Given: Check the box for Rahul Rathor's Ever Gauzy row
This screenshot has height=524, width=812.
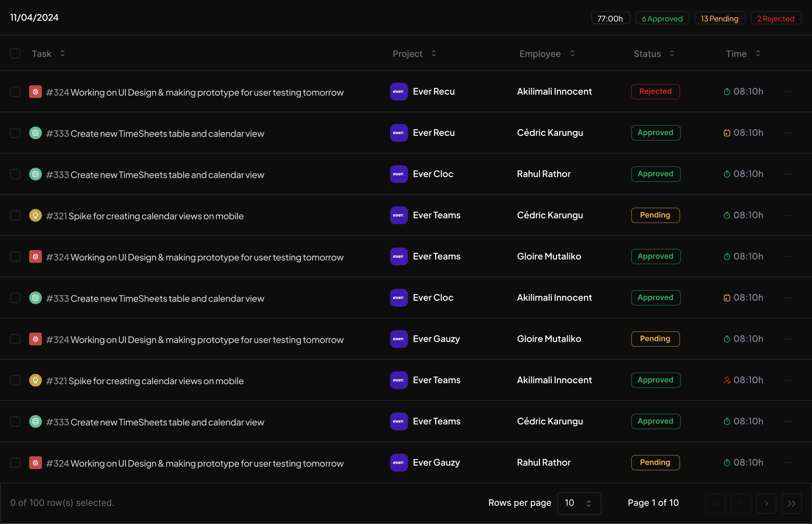Looking at the screenshot, I should tap(15, 463).
